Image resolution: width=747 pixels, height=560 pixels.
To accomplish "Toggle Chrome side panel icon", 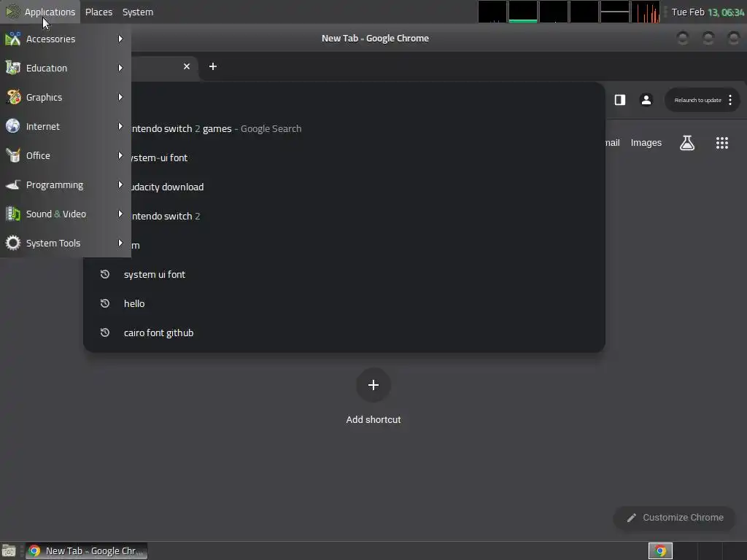I will coord(620,99).
